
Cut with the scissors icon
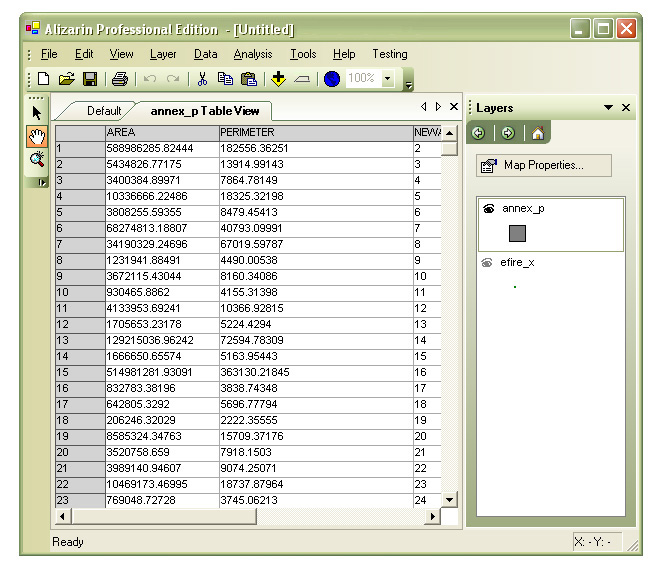[x=202, y=79]
